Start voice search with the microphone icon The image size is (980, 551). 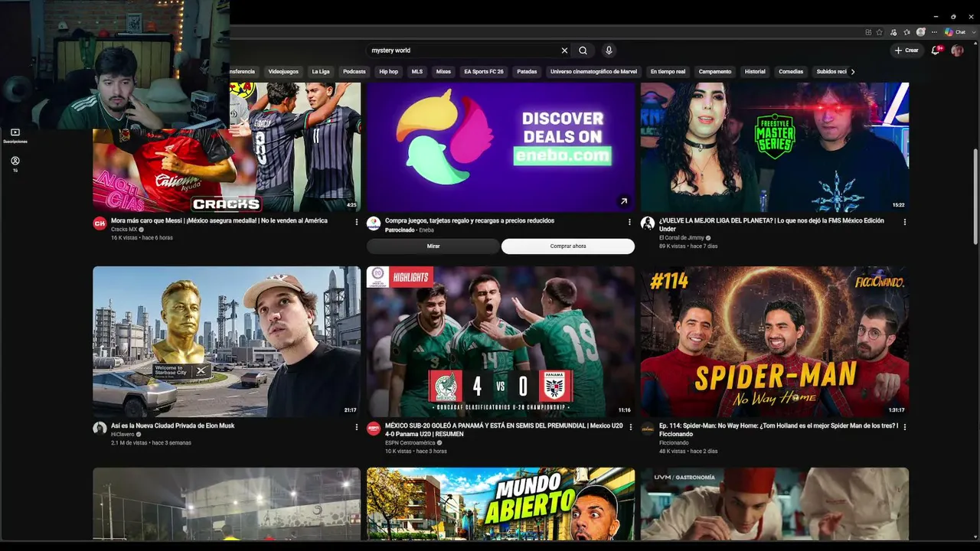click(609, 51)
